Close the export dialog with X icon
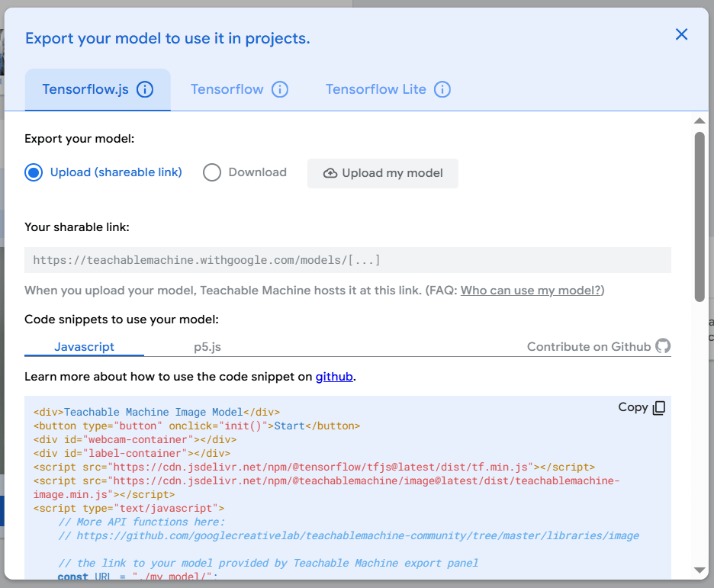The height and width of the screenshot is (588, 714). (x=681, y=34)
